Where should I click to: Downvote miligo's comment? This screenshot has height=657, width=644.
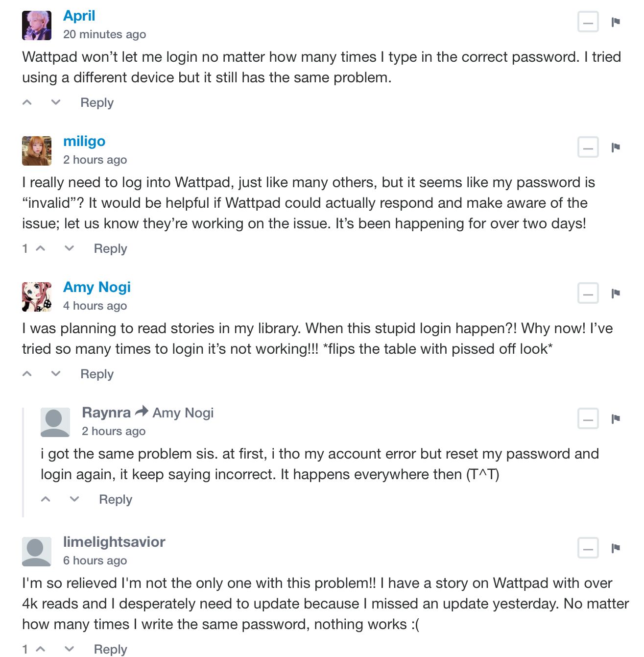(x=70, y=248)
